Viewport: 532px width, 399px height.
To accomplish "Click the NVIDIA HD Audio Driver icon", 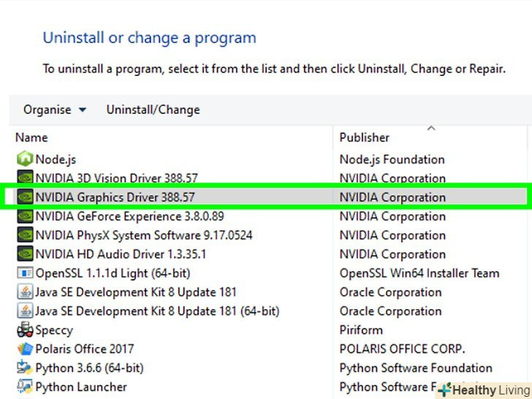I will tap(25, 254).
